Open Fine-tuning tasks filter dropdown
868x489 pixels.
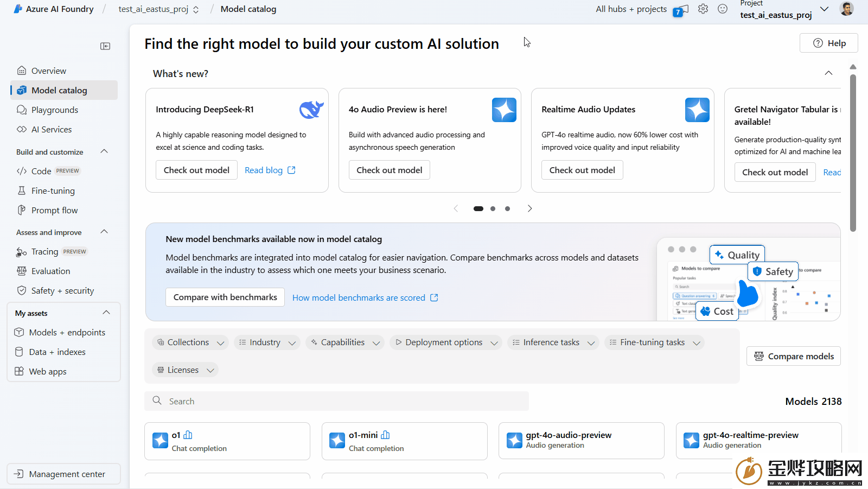pos(654,342)
